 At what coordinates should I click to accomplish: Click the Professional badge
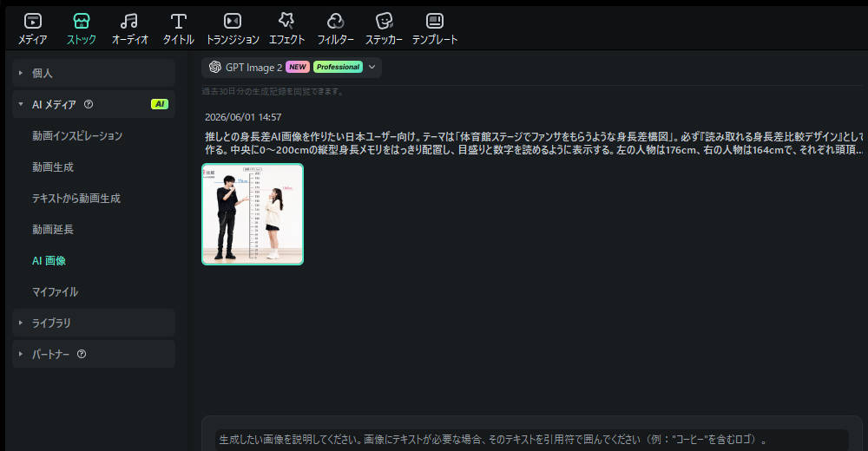pyautogui.click(x=338, y=67)
